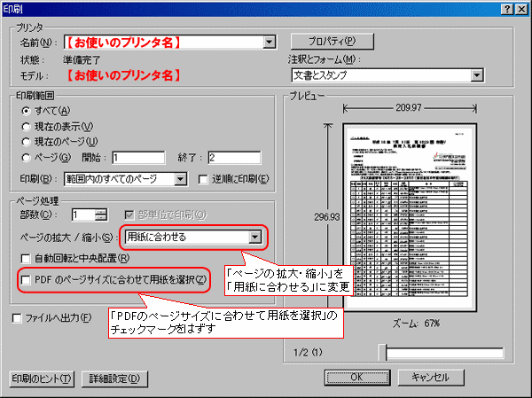532x398 pixels.
Task: Click the 印刷のヒント(T) button
Action: [x=42, y=378]
